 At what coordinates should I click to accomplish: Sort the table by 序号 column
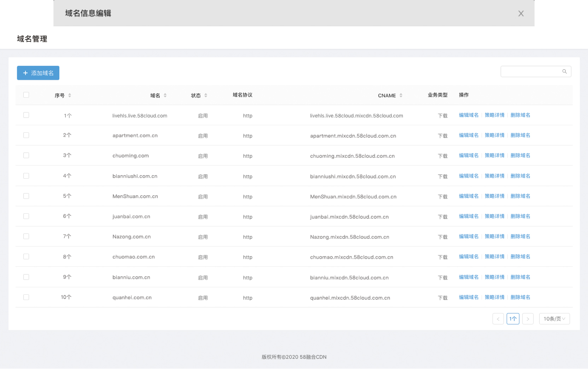click(69, 95)
